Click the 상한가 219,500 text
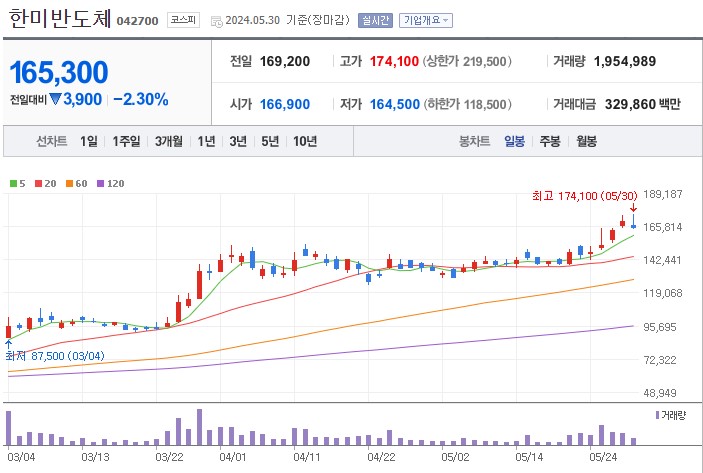The width and height of the screenshot is (703, 473). (x=467, y=61)
